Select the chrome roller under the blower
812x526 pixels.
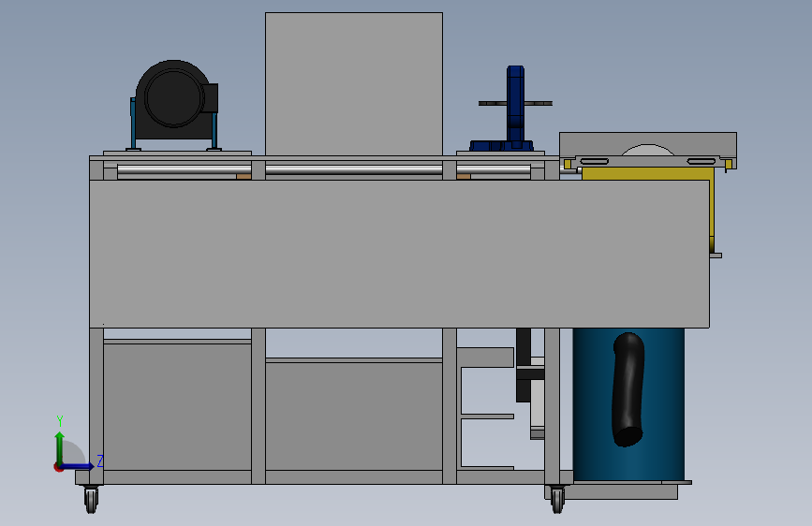click(184, 169)
